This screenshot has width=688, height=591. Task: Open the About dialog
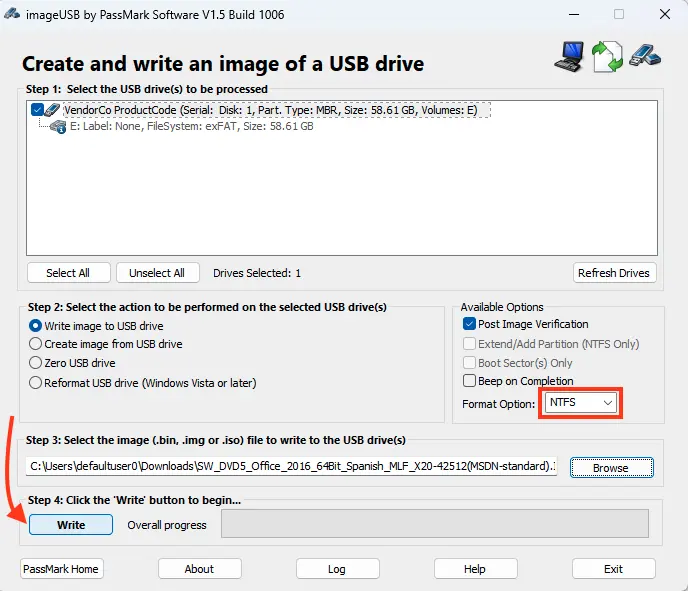[200, 569]
